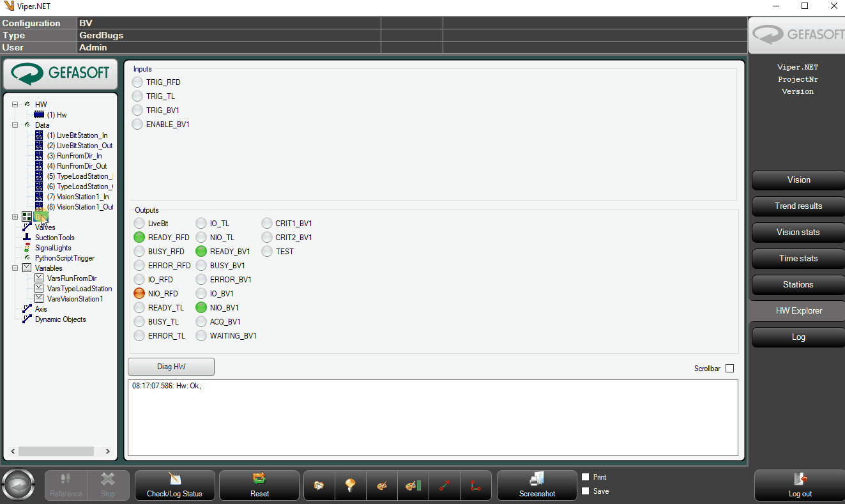Collapse the Variables tree node
The height and width of the screenshot is (504, 845).
(15, 268)
